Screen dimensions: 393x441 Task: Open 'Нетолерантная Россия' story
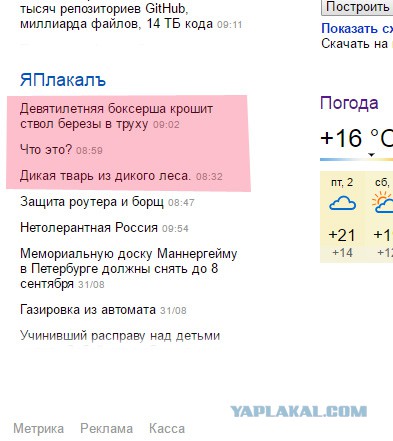tap(89, 228)
